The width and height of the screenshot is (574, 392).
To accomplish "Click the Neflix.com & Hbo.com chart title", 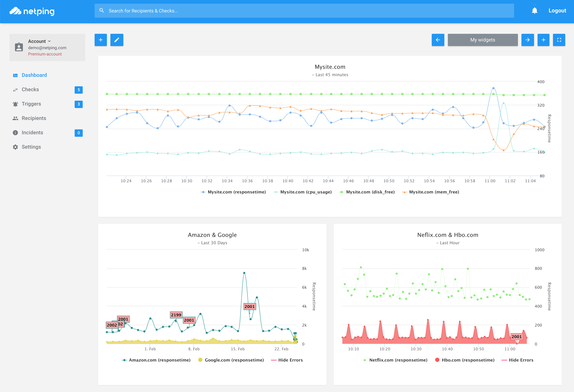I will [447, 235].
